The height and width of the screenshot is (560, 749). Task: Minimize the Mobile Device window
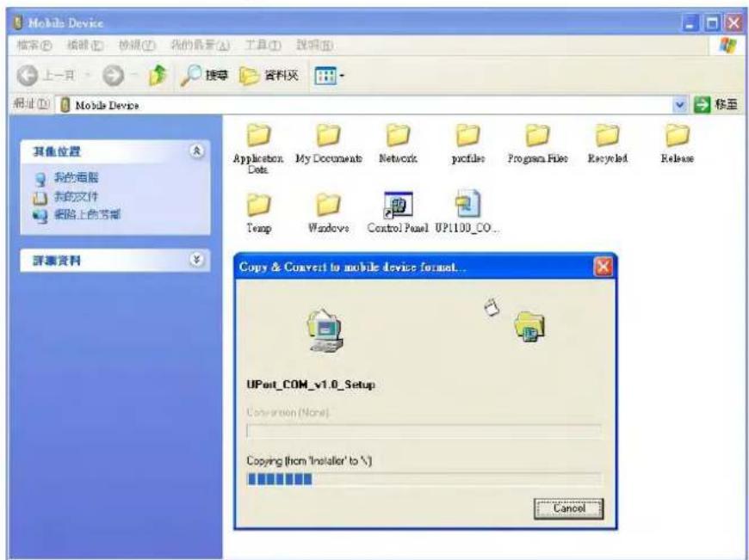tap(690, 23)
